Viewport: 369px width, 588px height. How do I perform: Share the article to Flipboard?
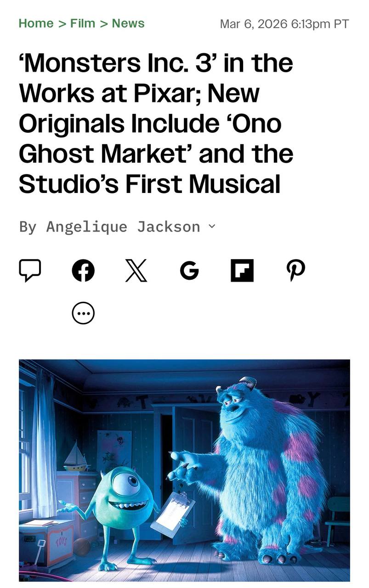click(242, 271)
